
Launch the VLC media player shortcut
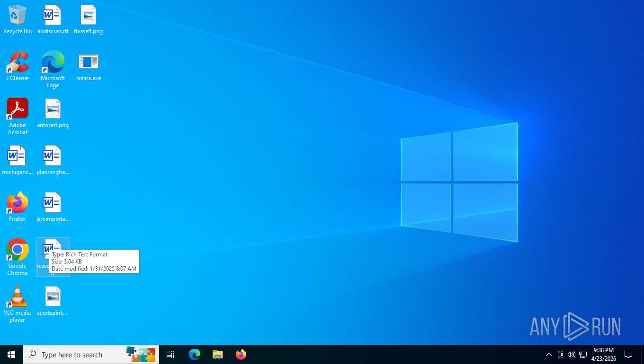pyautogui.click(x=18, y=304)
